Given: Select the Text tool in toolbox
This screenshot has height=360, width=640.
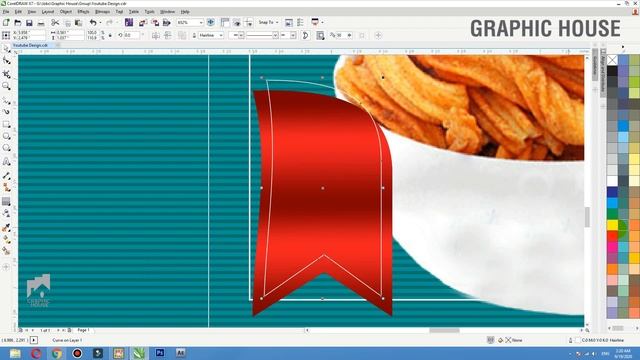Looking at the screenshot, I should point(7,162).
